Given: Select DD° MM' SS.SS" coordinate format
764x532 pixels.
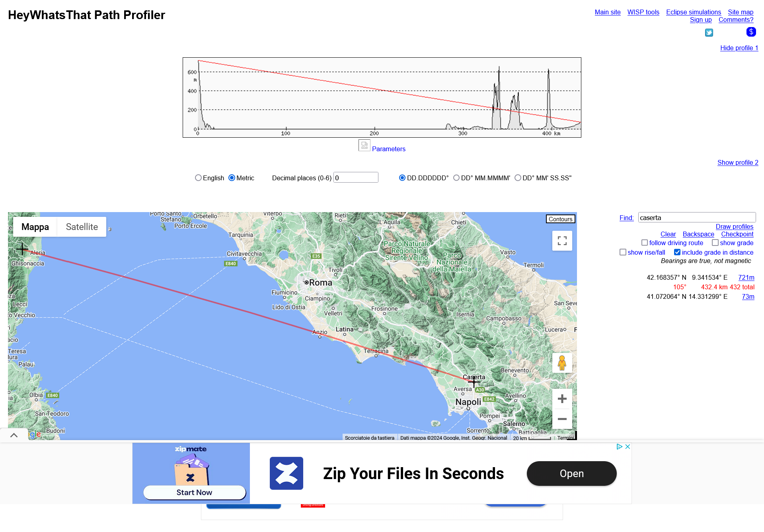Looking at the screenshot, I should tap(518, 178).
